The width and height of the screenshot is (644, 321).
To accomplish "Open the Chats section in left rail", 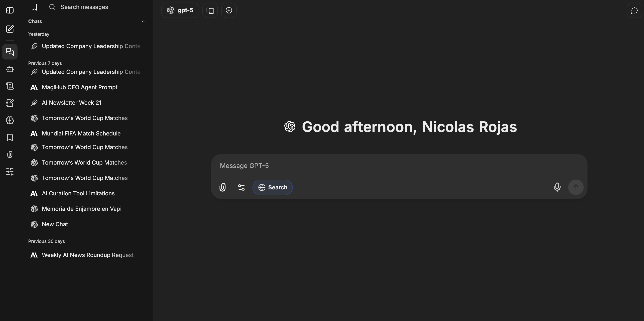I will (x=10, y=52).
